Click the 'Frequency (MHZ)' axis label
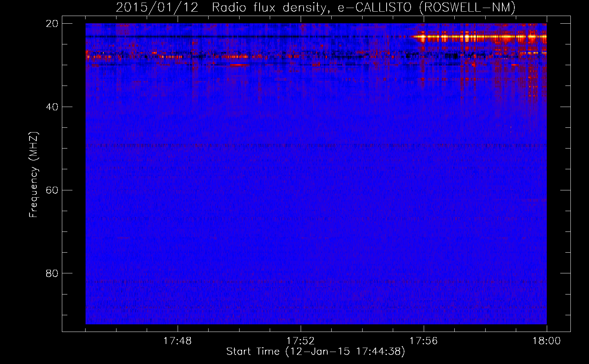This screenshot has width=589, height=364. point(33,175)
